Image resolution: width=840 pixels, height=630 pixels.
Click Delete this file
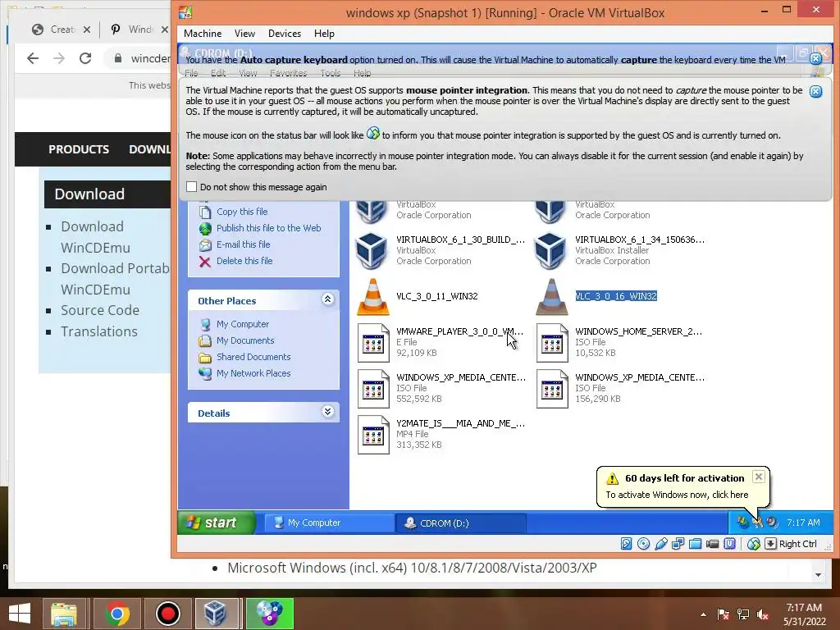tap(244, 261)
